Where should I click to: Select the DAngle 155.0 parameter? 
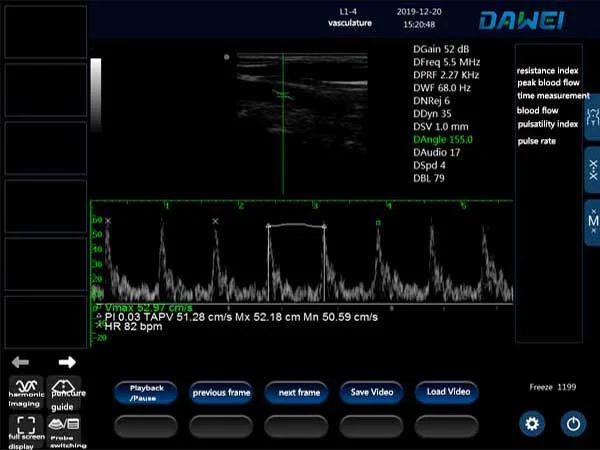[442, 139]
